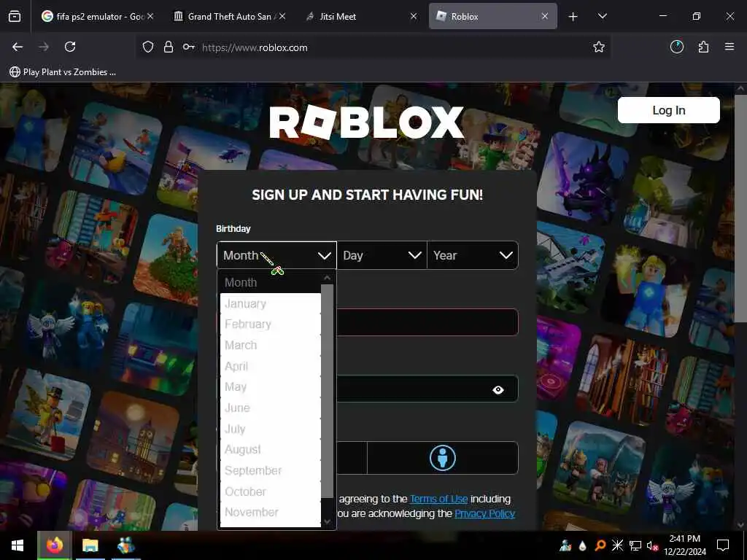Click the water drop tray icon
The width and height of the screenshot is (747, 560).
coord(583,545)
